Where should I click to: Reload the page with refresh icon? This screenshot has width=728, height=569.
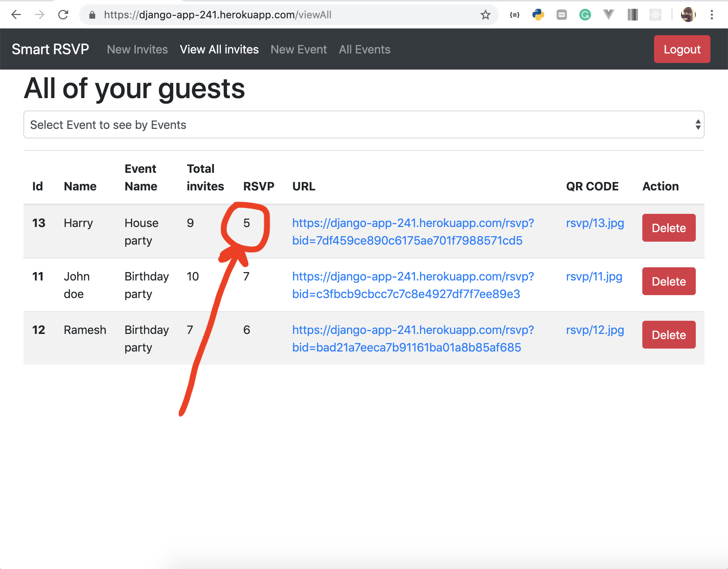click(63, 15)
